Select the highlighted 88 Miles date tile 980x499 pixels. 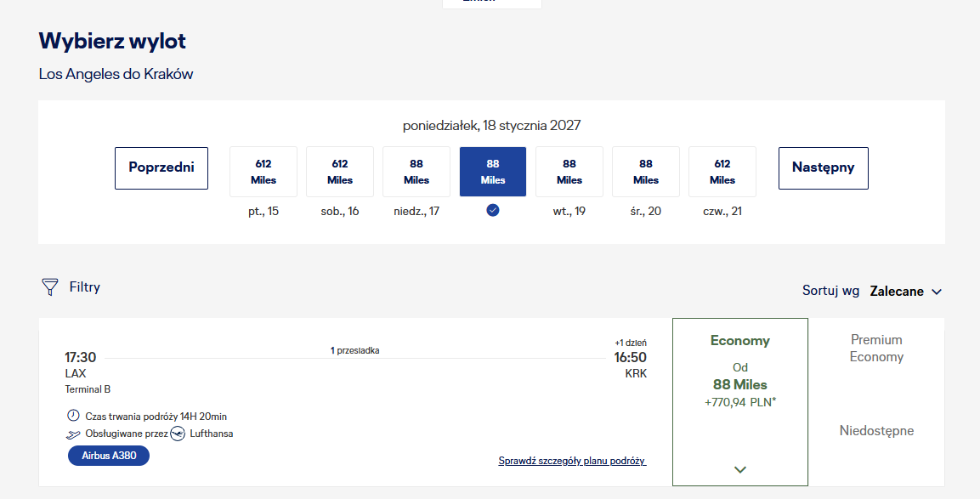pyautogui.click(x=492, y=172)
